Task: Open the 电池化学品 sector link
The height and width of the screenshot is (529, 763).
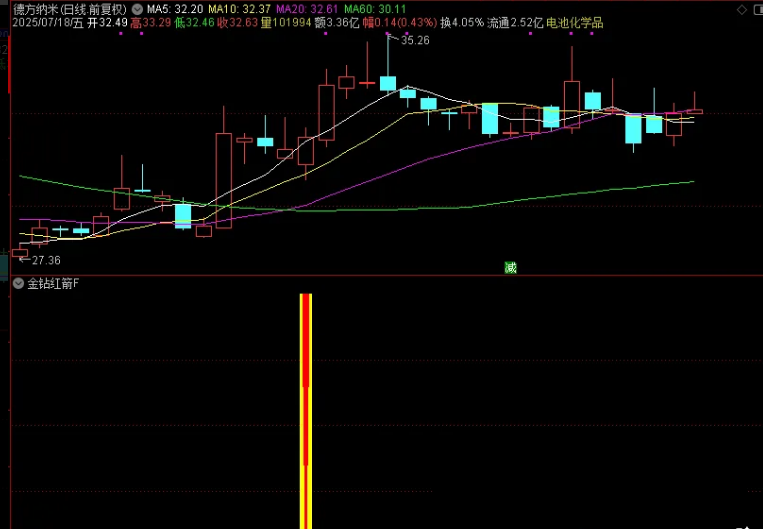Action: (575, 21)
